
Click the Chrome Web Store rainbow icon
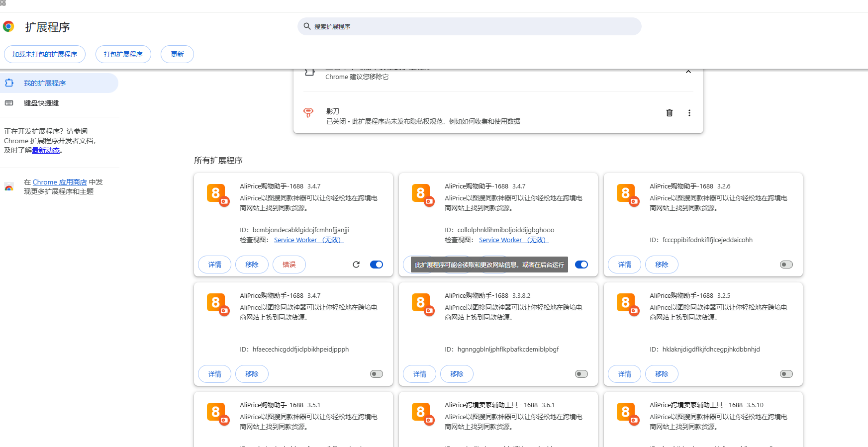9,187
